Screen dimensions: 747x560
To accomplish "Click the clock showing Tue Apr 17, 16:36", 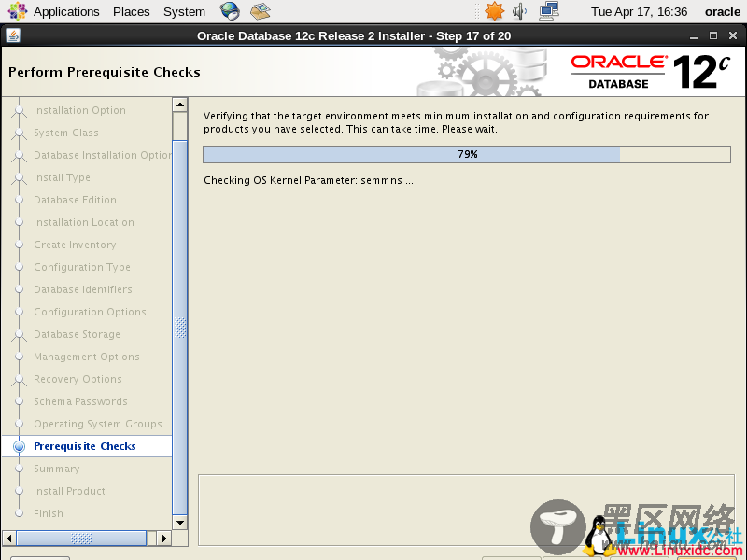I will [639, 11].
